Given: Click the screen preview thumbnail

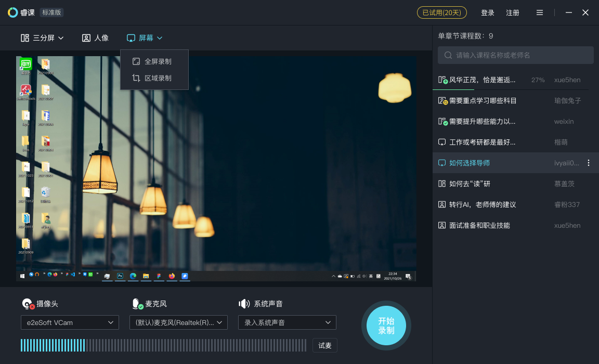Looking at the screenshot, I should tap(216, 169).
